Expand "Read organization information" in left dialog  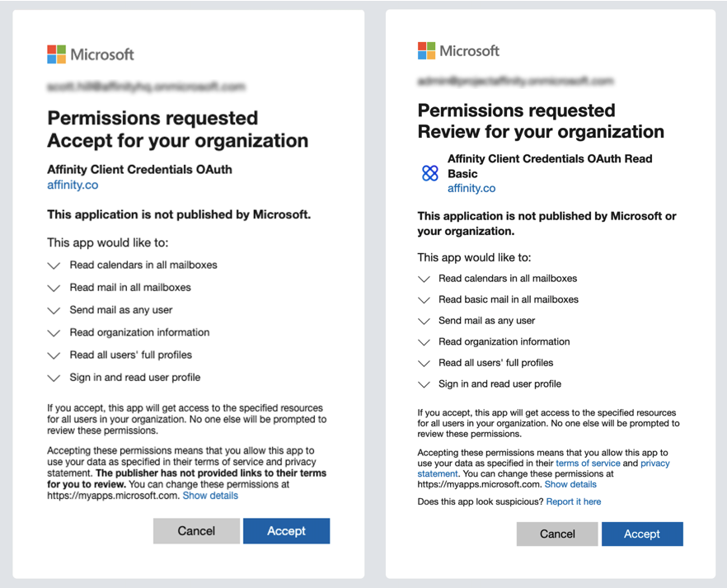(x=54, y=332)
